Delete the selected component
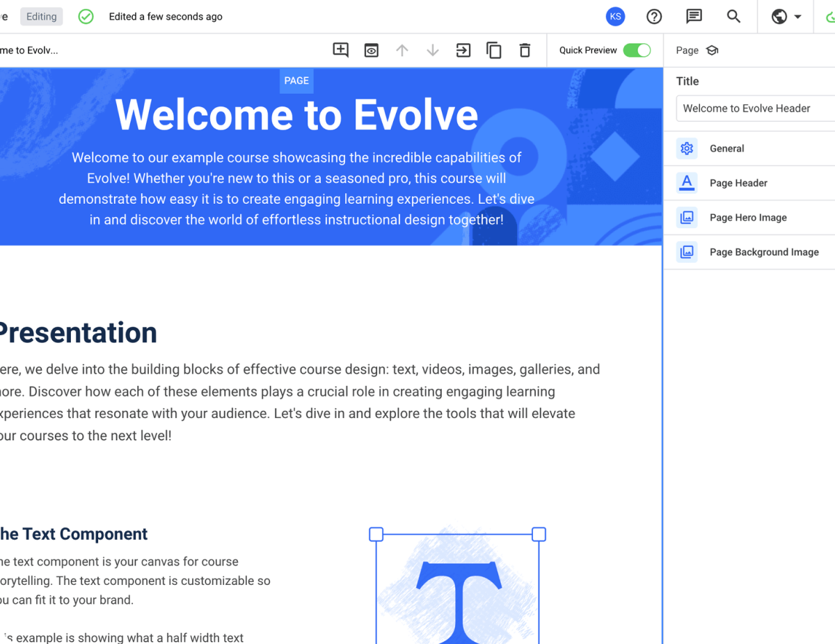Image resolution: width=835 pixels, height=644 pixels. click(525, 49)
